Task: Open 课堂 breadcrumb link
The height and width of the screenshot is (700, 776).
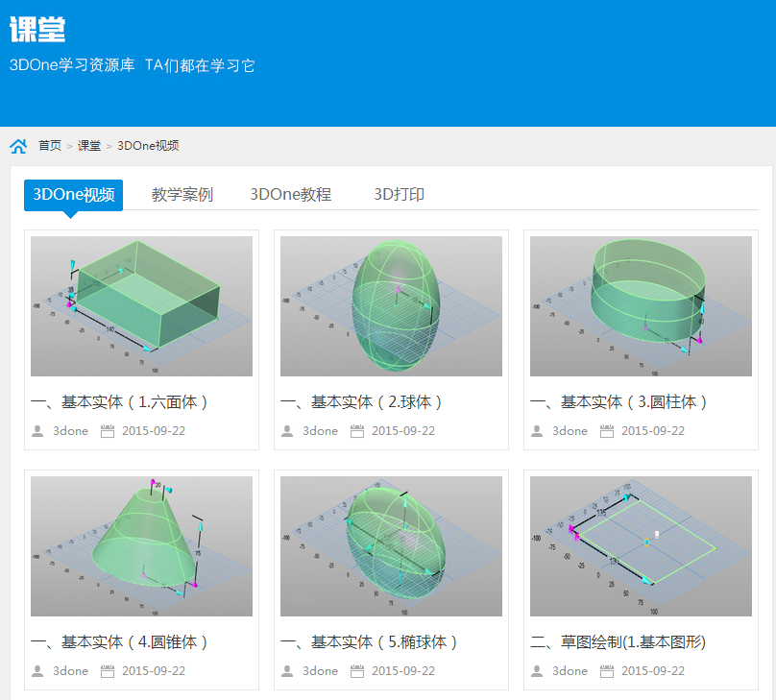Action: coord(89,146)
